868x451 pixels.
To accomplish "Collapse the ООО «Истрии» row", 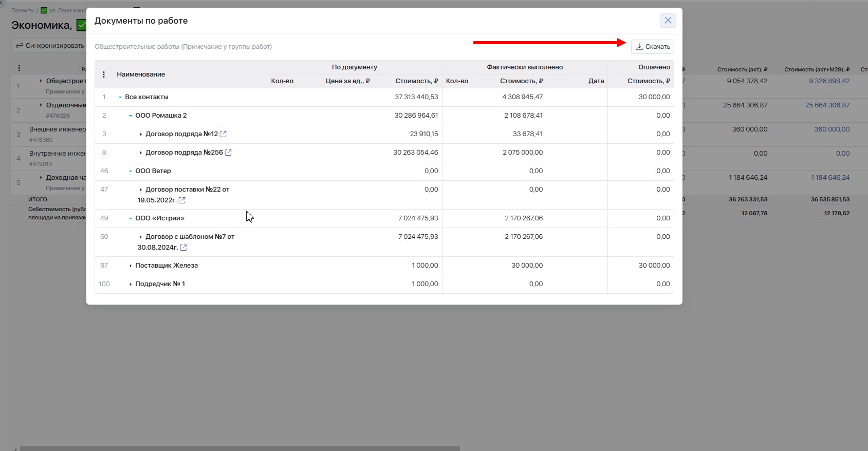I will [x=131, y=218].
